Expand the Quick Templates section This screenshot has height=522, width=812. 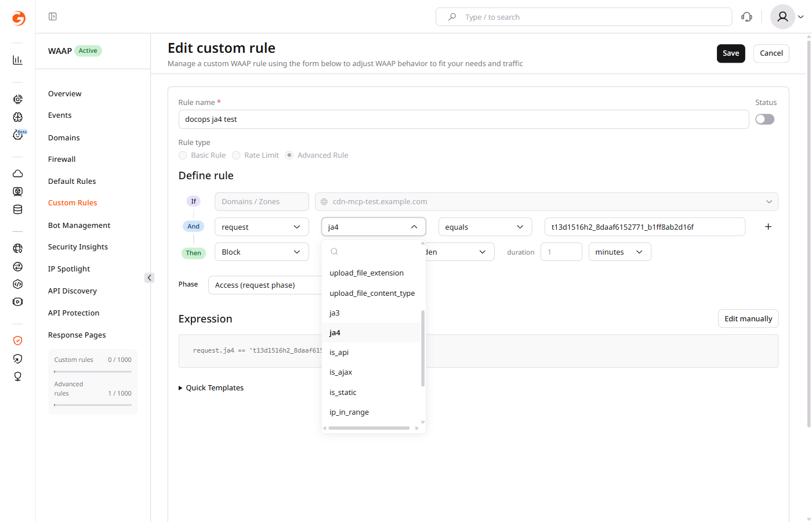coord(211,388)
